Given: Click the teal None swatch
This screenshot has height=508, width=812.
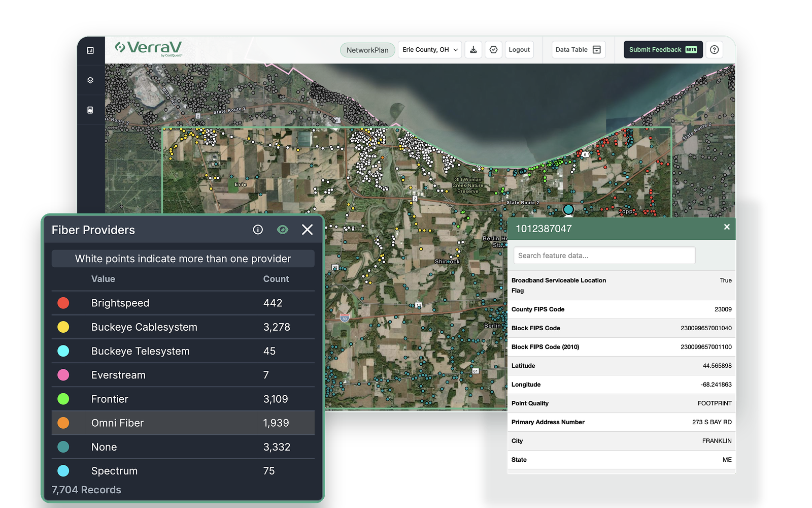Looking at the screenshot, I should pyautogui.click(x=63, y=447).
